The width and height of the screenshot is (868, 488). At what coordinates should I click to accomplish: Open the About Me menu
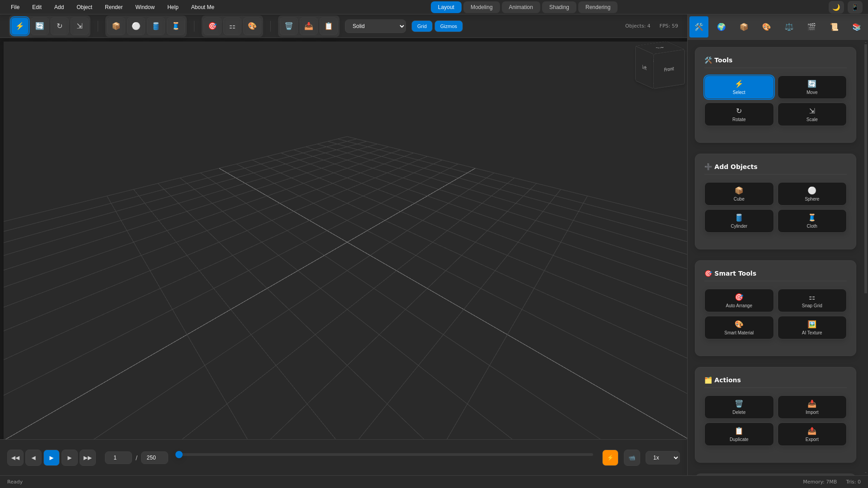(x=203, y=7)
